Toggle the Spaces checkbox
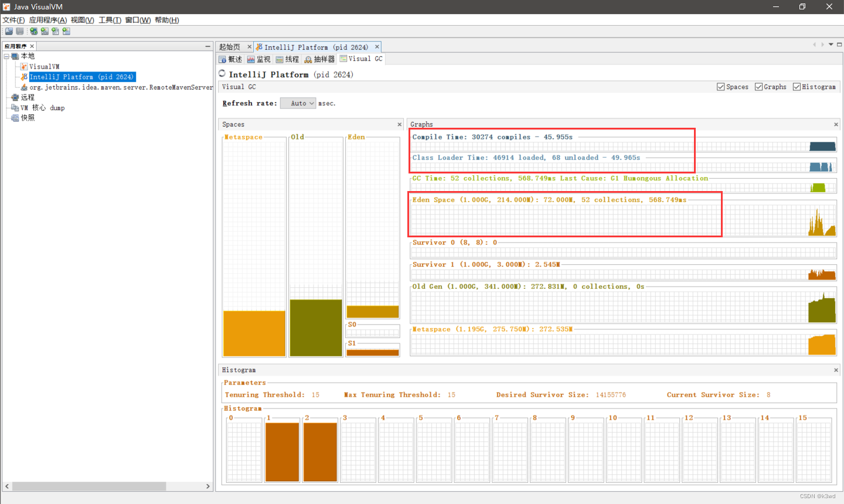Screen dimensions: 844x504 (720, 87)
